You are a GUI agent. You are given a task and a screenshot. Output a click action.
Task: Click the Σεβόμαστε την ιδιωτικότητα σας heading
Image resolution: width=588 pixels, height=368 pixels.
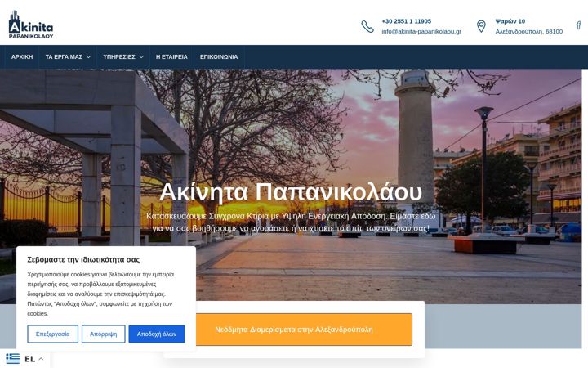tap(83, 259)
